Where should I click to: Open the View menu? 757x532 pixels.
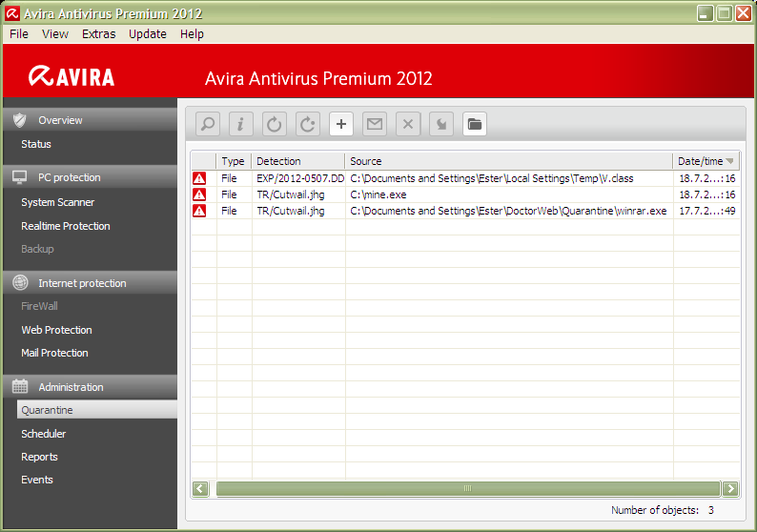click(x=55, y=34)
